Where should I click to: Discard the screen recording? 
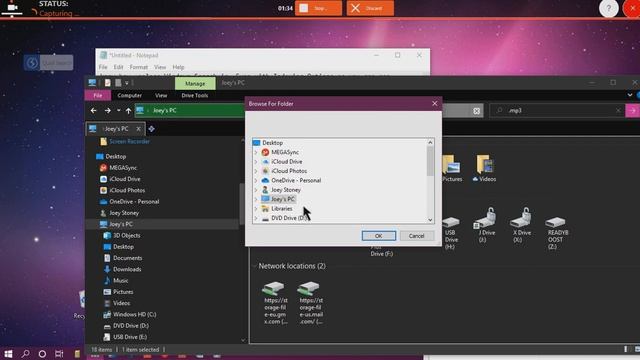coord(370,8)
